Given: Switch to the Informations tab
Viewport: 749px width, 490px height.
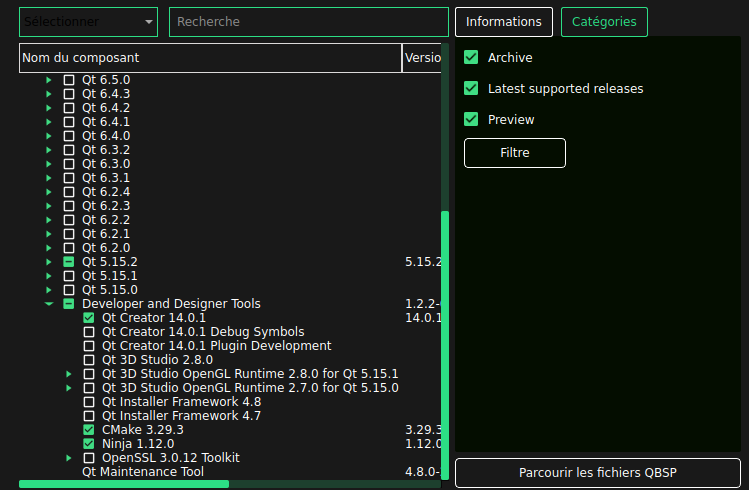Looking at the screenshot, I should point(503,22).
